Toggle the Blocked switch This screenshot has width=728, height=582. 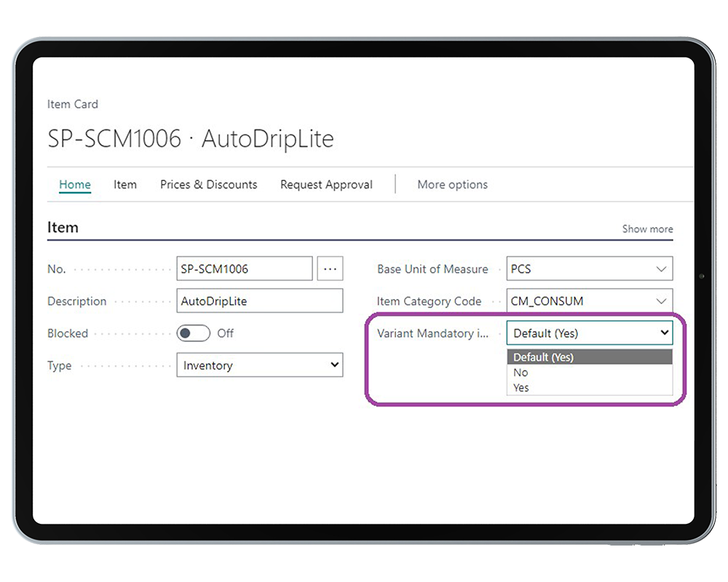[193, 333]
